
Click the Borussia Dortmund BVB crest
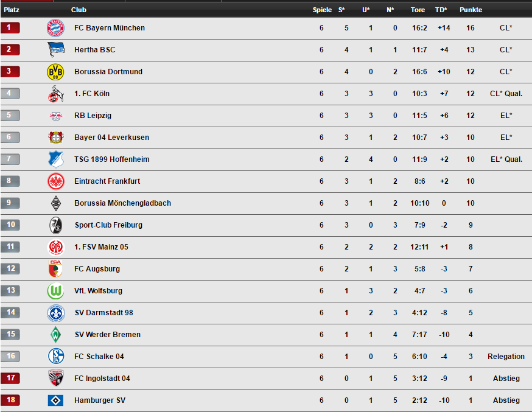(55, 72)
